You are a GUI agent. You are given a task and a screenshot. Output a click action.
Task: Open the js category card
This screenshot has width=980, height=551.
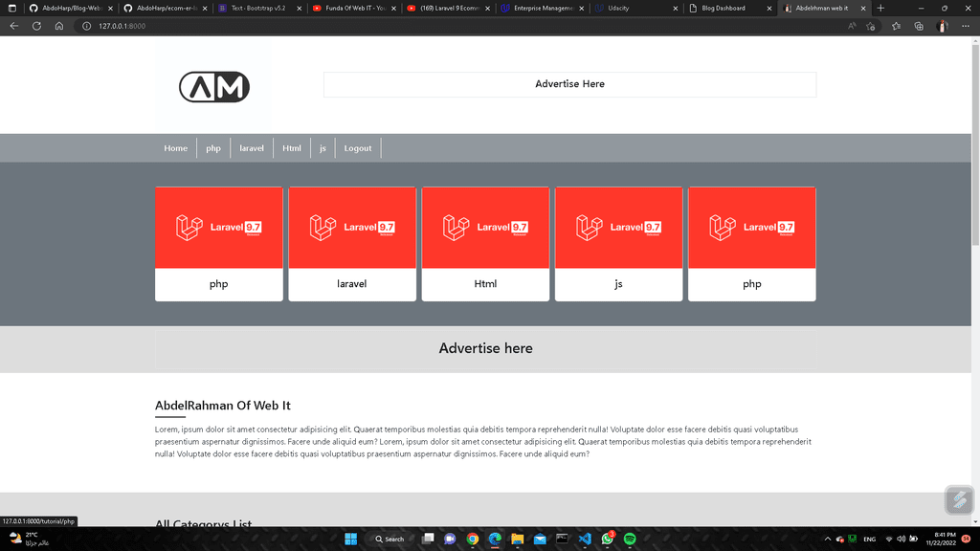pos(619,244)
